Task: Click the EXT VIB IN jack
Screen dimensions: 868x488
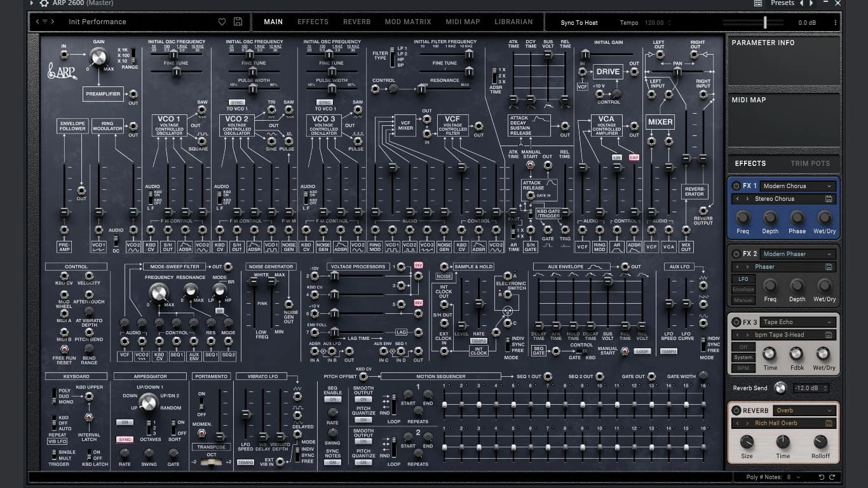Action: 280,461
